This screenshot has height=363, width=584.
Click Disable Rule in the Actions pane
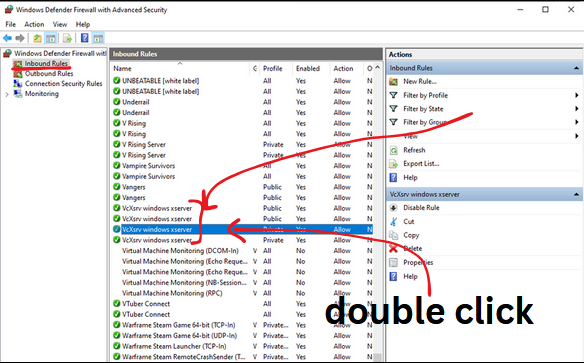[421, 208]
